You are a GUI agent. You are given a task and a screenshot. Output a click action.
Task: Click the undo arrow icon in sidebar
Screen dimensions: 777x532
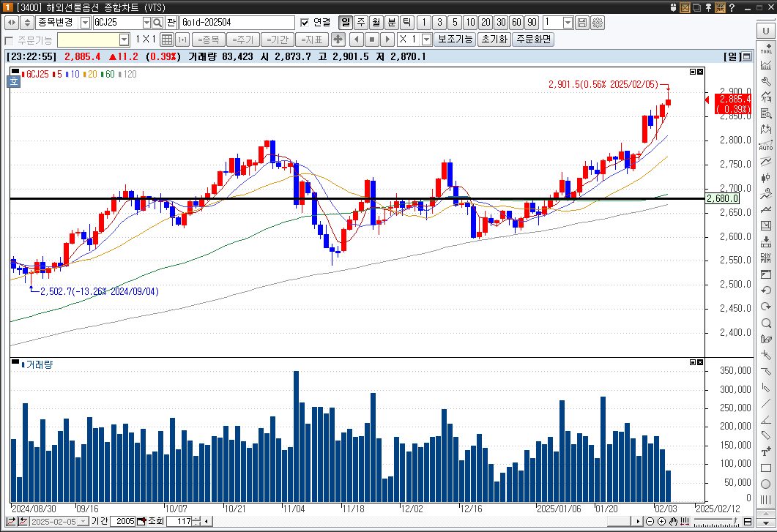tap(766, 291)
